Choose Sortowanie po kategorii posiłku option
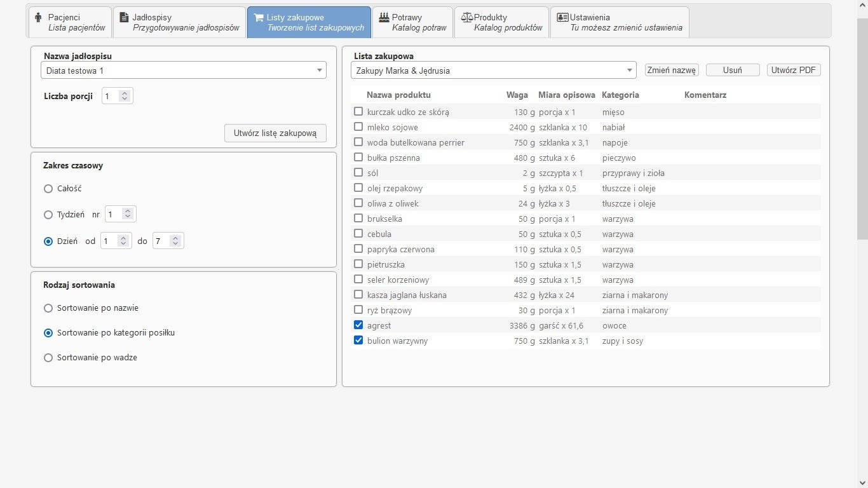This screenshot has width=868, height=488. (x=48, y=333)
